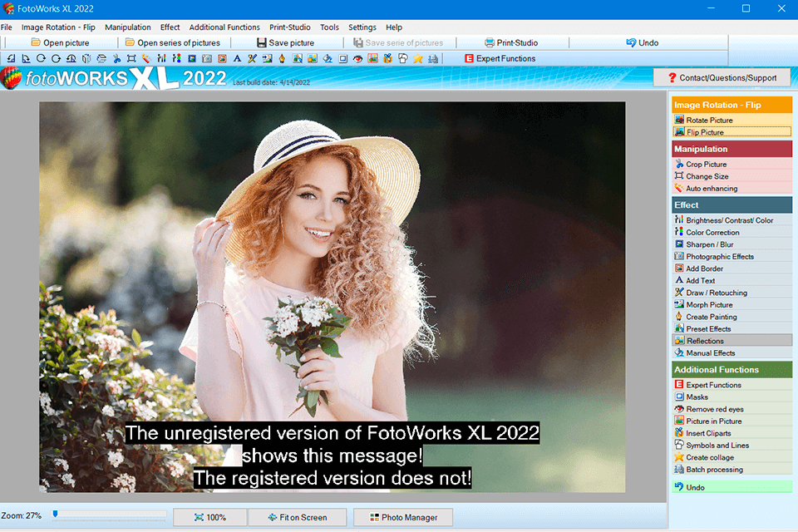
Task: Click the pen-nib create painting toolbar icon
Action: [x=282, y=58]
